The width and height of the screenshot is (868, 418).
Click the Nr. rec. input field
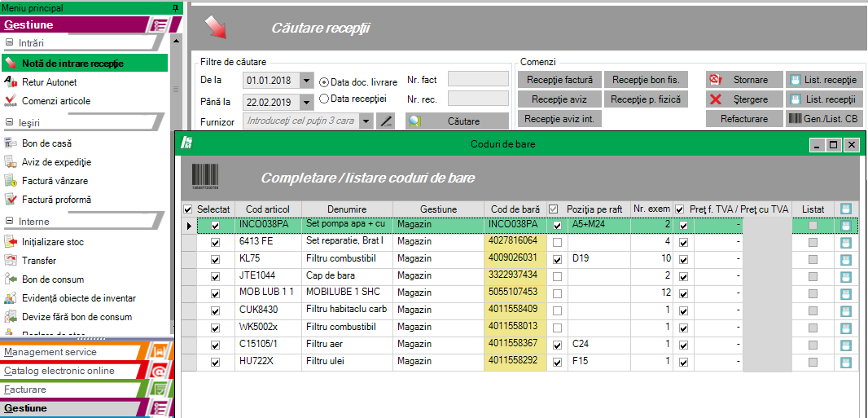pos(478,99)
